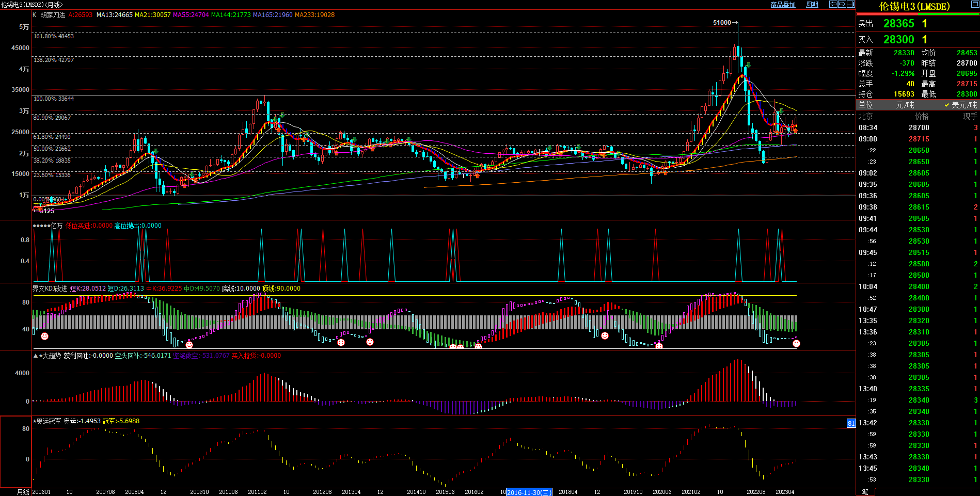Viewport: 980px width, 496px height.
Task: Click the red-green buy/sell ratio bar
Action: [918, 14]
